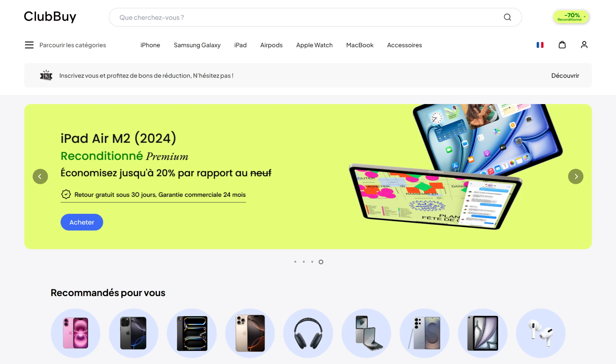Viewport: 616px width, 364px height.
Task: Select the second carousel pagination dot
Action: (x=304, y=262)
